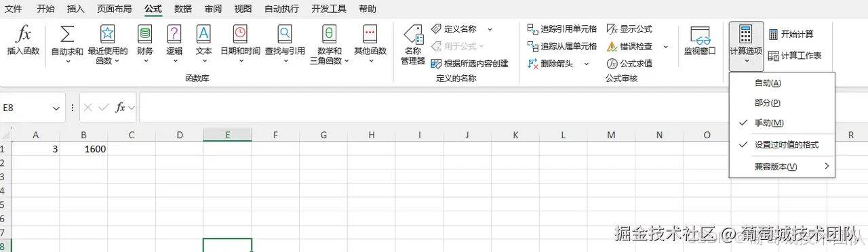Open the 查找与引用 functions icon
The image size is (868, 252).
click(285, 34)
